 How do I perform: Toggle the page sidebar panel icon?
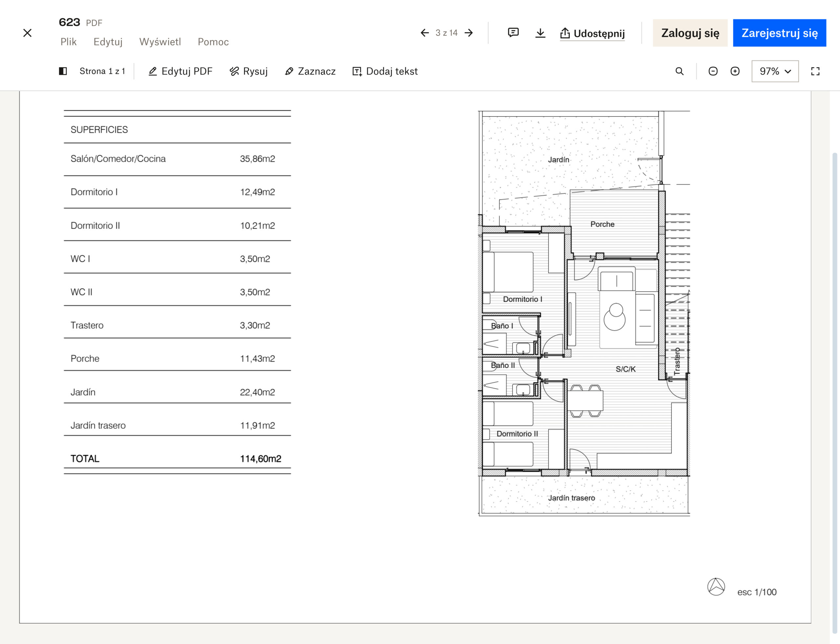click(63, 71)
